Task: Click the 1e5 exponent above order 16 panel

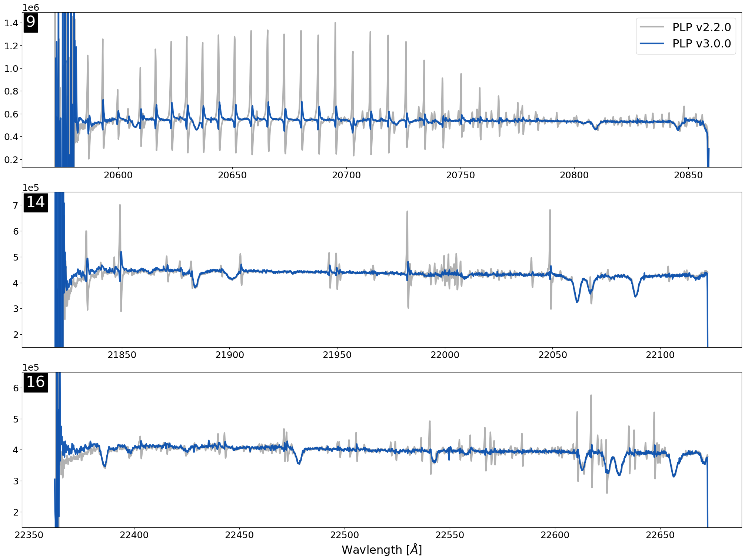Action: pyautogui.click(x=31, y=367)
